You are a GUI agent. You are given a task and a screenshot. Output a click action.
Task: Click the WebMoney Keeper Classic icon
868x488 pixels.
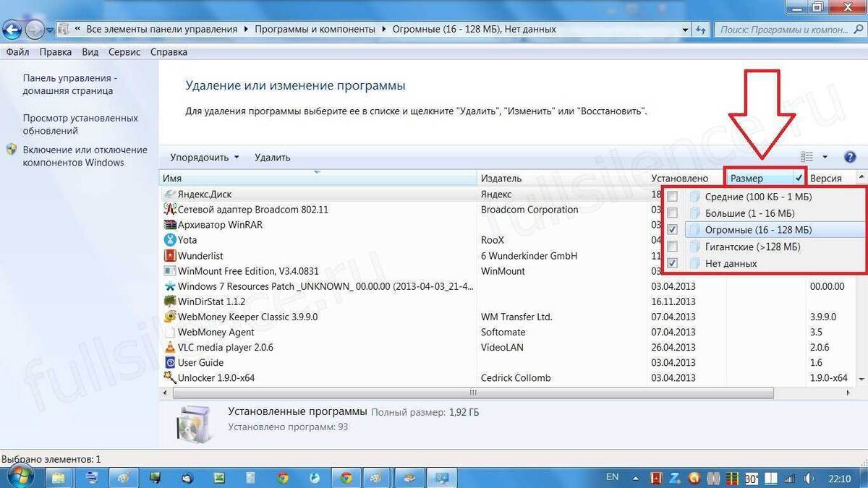pyautogui.click(x=170, y=317)
